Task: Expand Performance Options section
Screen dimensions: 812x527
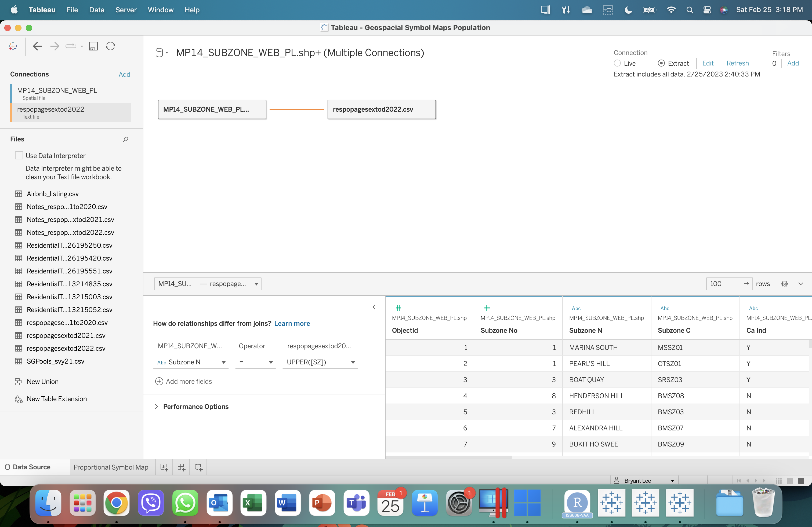Action: coord(157,406)
